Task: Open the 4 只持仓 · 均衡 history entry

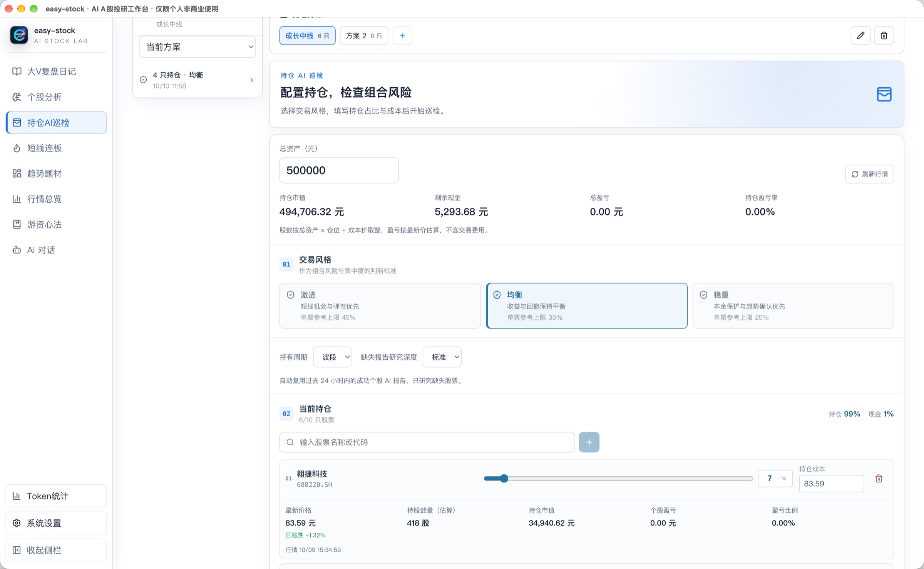Action: coord(197,80)
